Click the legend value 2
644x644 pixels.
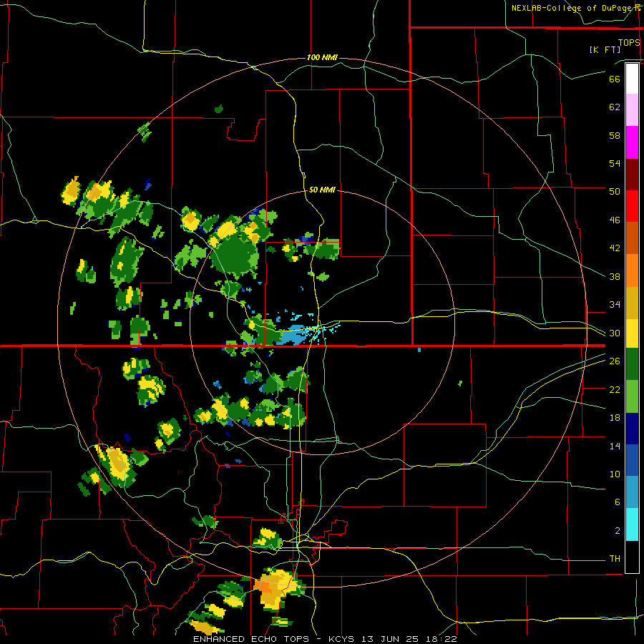[617, 531]
